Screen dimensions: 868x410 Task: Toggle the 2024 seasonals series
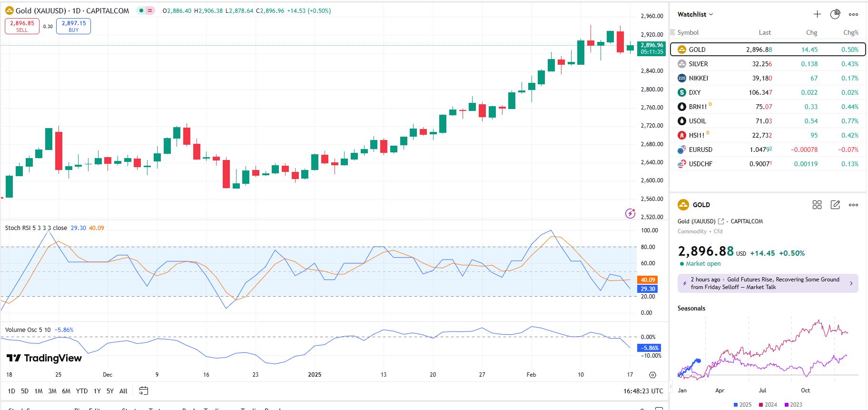pyautogui.click(x=768, y=405)
